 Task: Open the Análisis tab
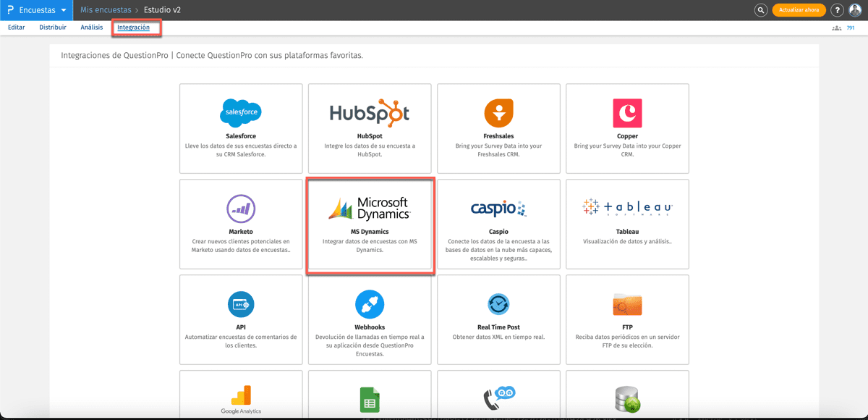tap(91, 27)
